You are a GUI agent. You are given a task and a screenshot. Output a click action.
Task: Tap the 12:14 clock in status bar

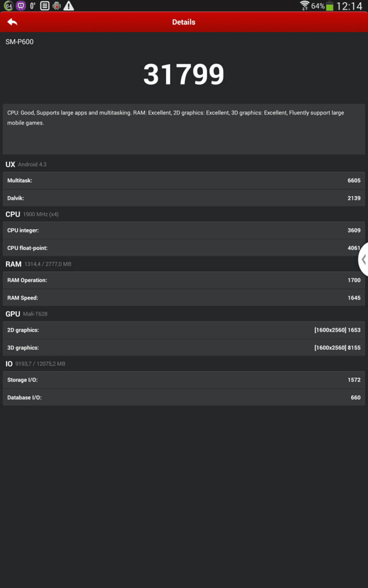click(349, 6)
